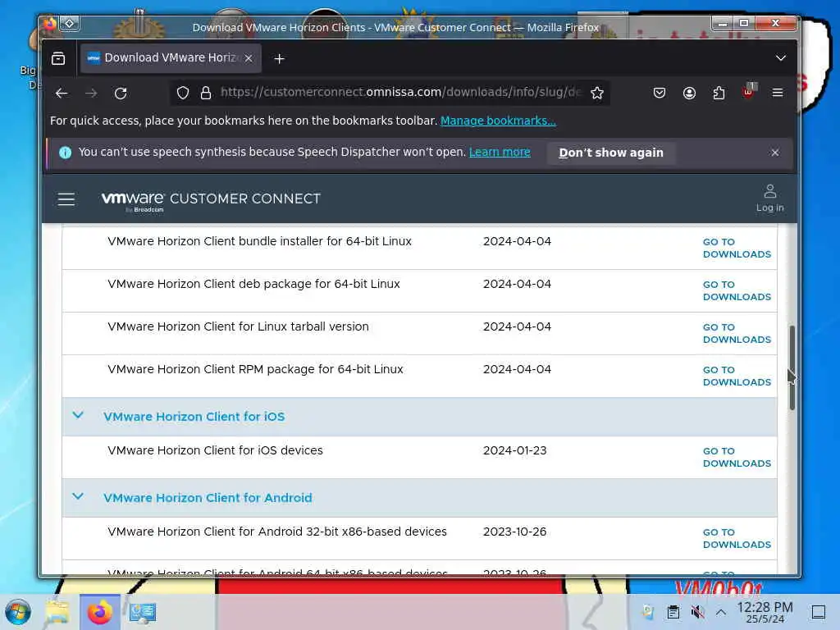The width and height of the screenshot is (840, 630).
Task: Click the info icon in notification bar
Action: (x=66, y=153)
